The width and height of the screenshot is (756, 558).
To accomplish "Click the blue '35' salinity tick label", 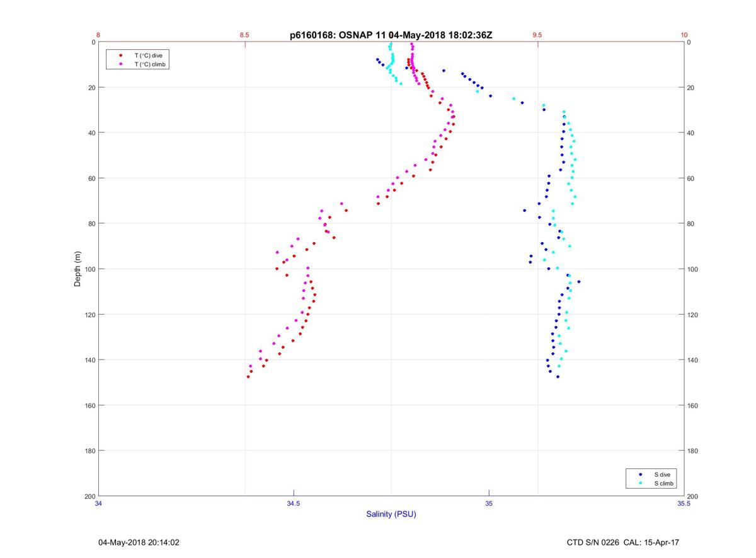I will (x=489, y=504).
